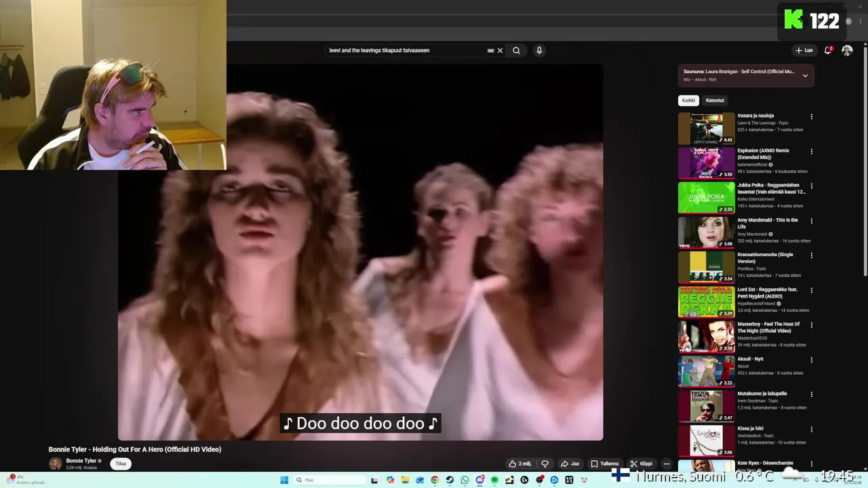Open Google Chrome from taskbar

click(x=435, y=480)
